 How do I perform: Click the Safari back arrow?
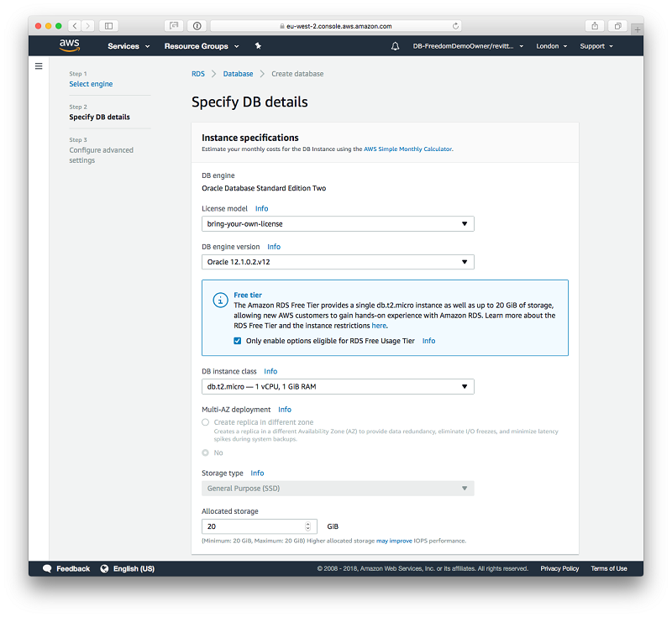tap(74, 26)
